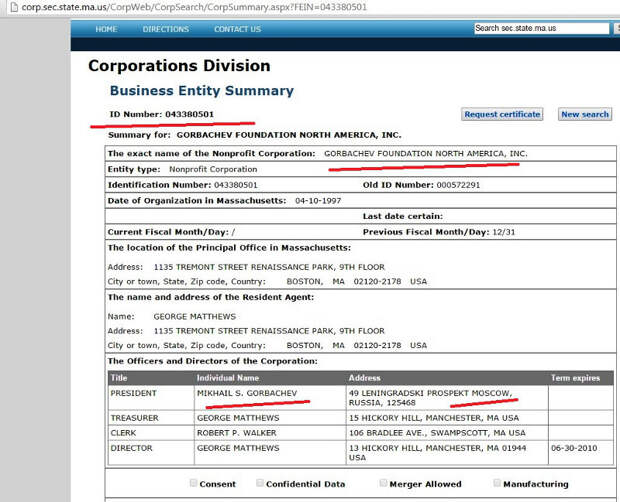Click the New search button
Viewport: 620px width, 502px height.
pos(585,114)
